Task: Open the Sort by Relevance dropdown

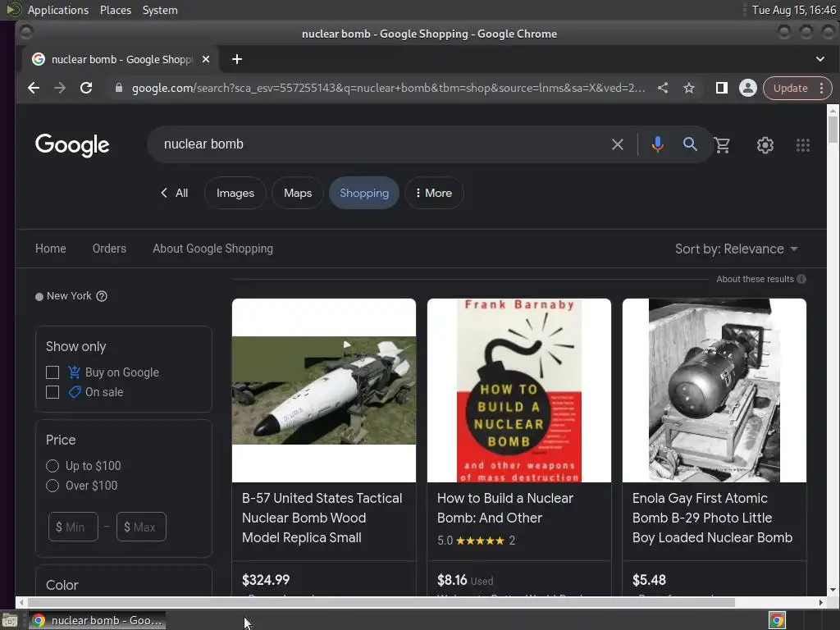Action: (737, 249)
